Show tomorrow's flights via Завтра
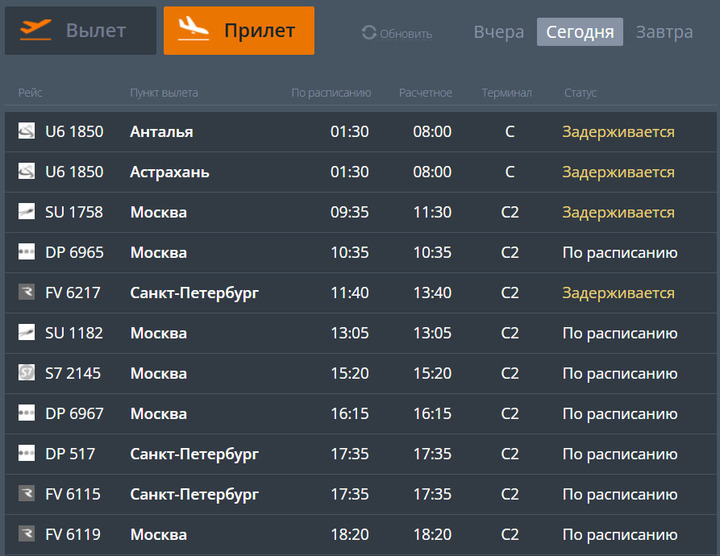This screenshot has height=556, width=720. coord(664,32)
